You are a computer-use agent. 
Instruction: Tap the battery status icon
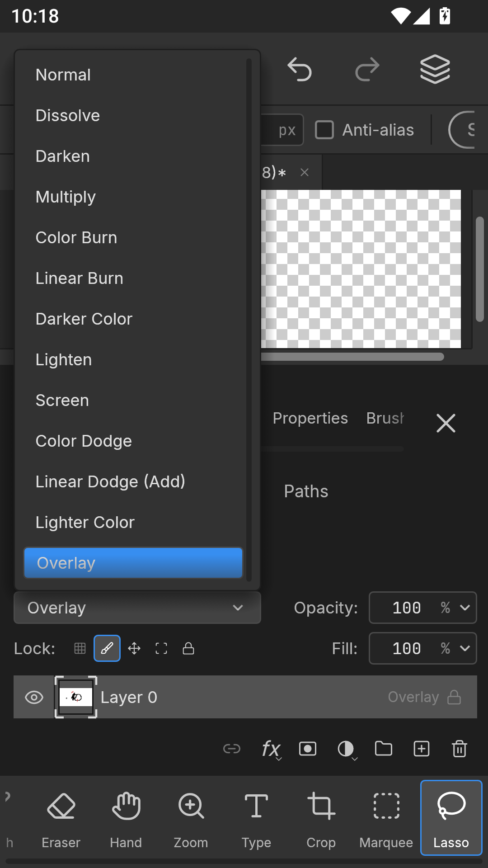pos(445,16)
